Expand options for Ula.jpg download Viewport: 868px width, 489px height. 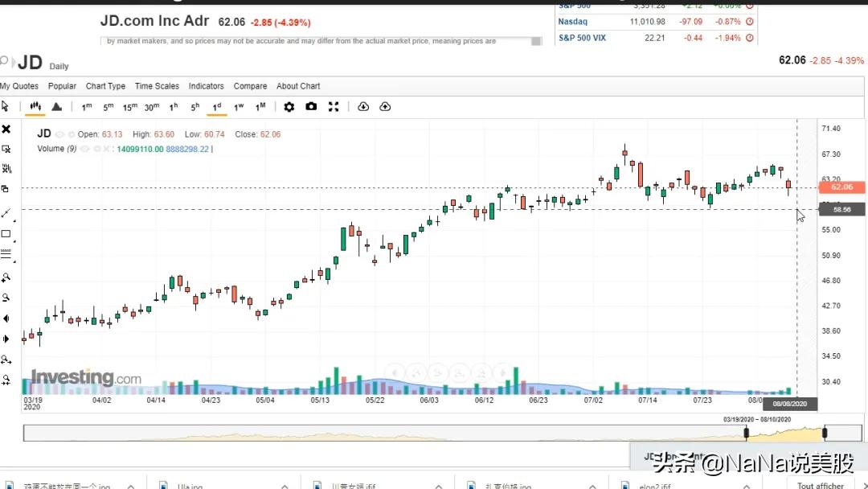coord(285,487)
